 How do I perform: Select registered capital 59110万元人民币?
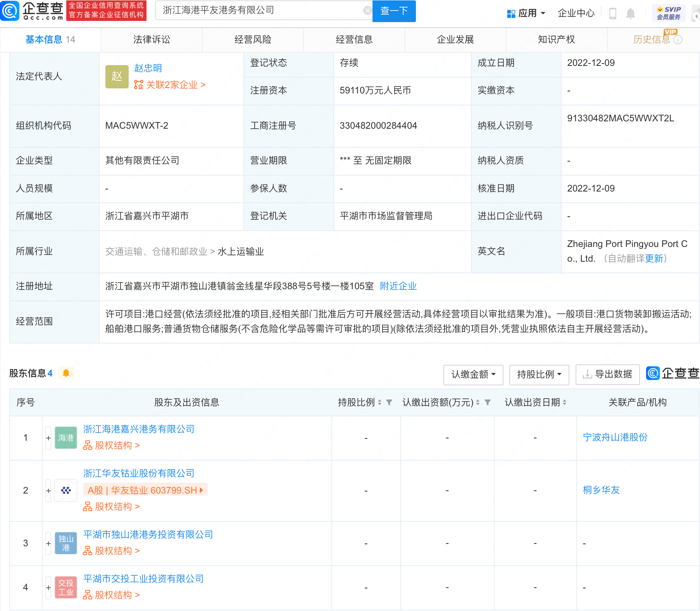click(x=375, y=90)
